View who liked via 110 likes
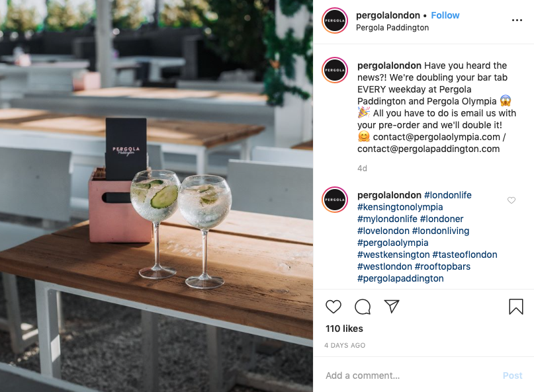534x392 pixels. click(344, 329)
